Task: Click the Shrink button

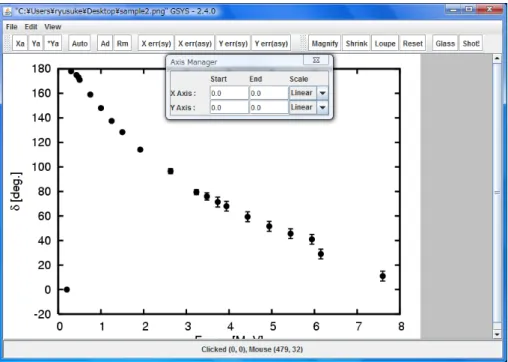Action: point(356,43)
